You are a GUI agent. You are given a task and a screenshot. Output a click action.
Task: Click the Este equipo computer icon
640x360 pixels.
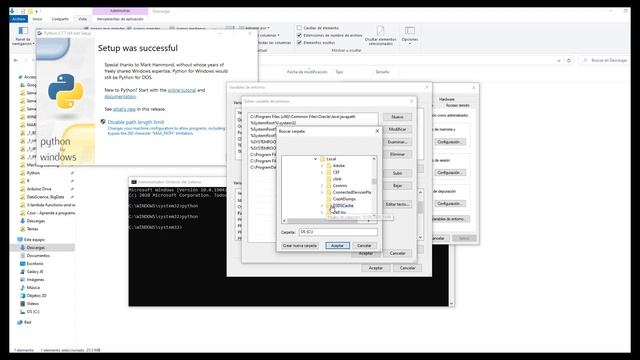tap(20, 240)
